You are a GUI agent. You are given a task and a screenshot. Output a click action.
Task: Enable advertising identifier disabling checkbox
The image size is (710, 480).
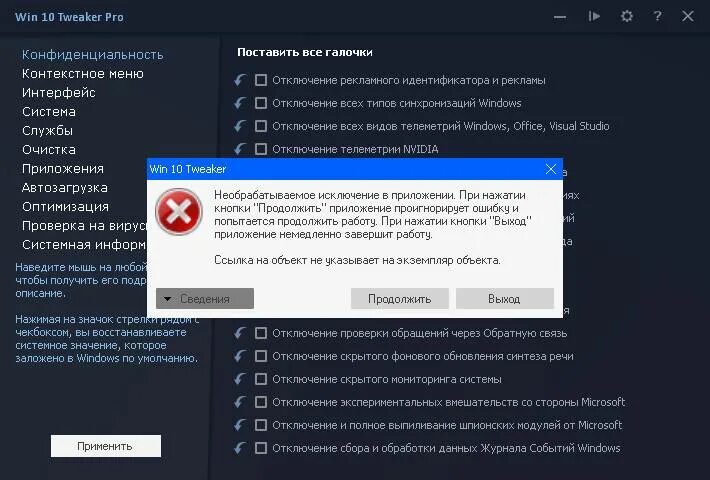tap(261, 80)
